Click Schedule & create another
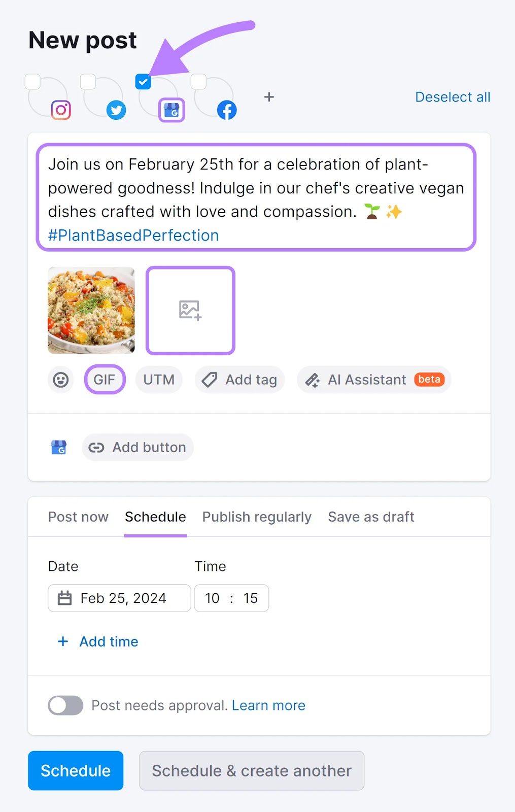This screenshot has width=515, height=812. pos(251,770)
